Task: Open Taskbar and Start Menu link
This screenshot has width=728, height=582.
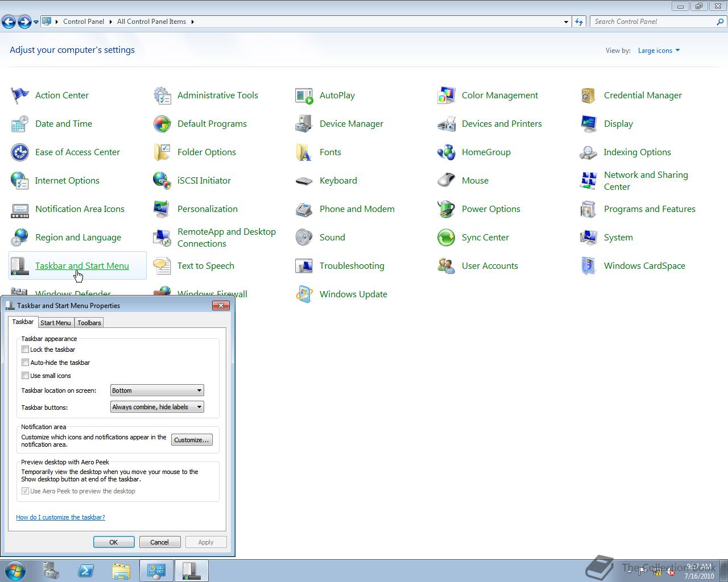Action: pos(82,266)
